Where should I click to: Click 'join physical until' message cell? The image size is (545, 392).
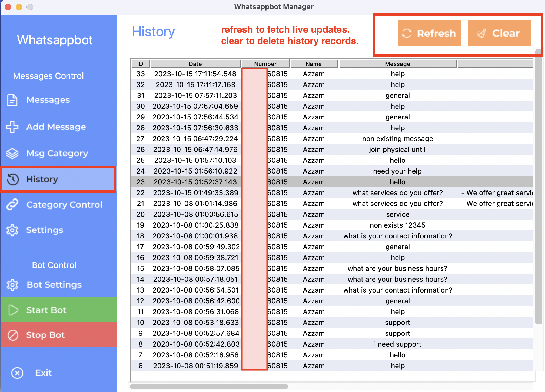397,150
